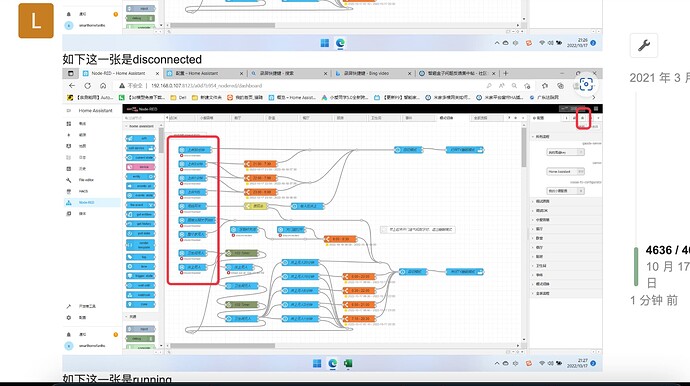The width and height of the screenshot is (690, 386).
Task: Click the orange L user avatar
Action: click(36, 21)
